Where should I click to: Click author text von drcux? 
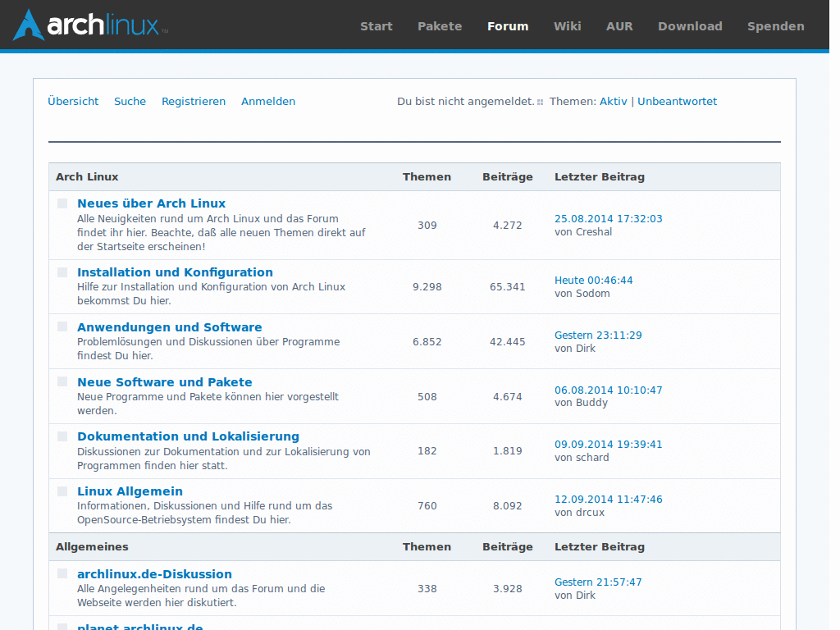579,513
